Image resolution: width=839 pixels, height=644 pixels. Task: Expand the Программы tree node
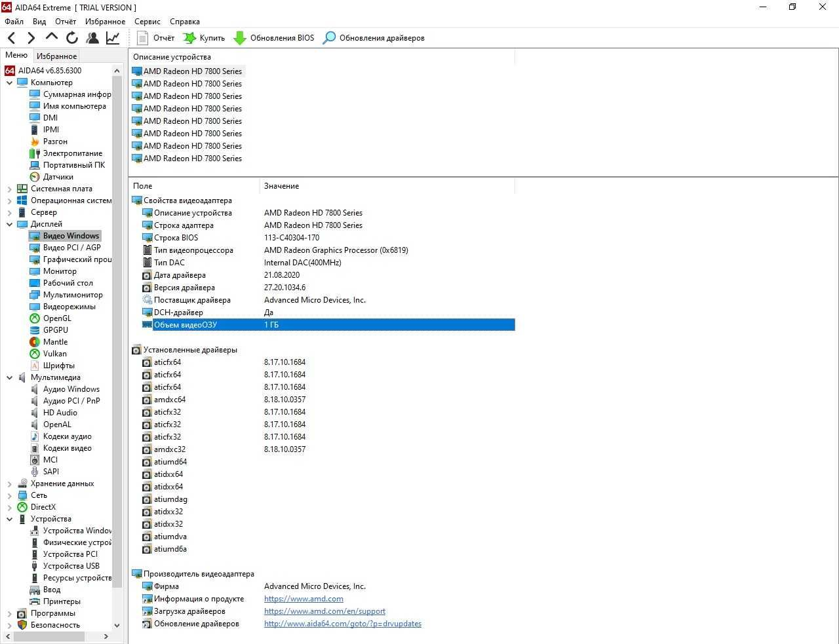tap(10, 613)
